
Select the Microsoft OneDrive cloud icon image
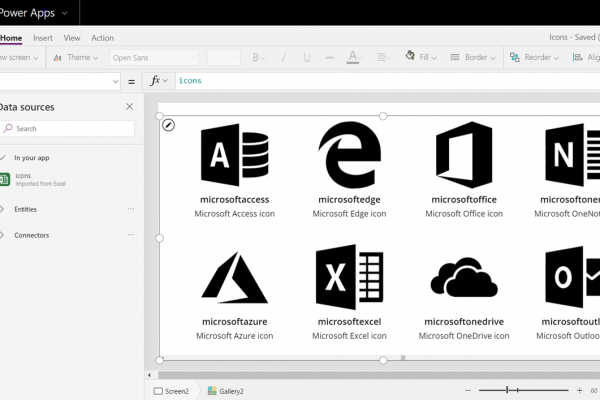point(464,277)
